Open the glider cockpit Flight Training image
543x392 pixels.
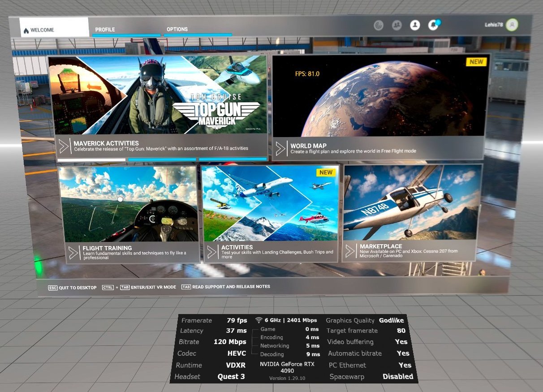point(129,205)
